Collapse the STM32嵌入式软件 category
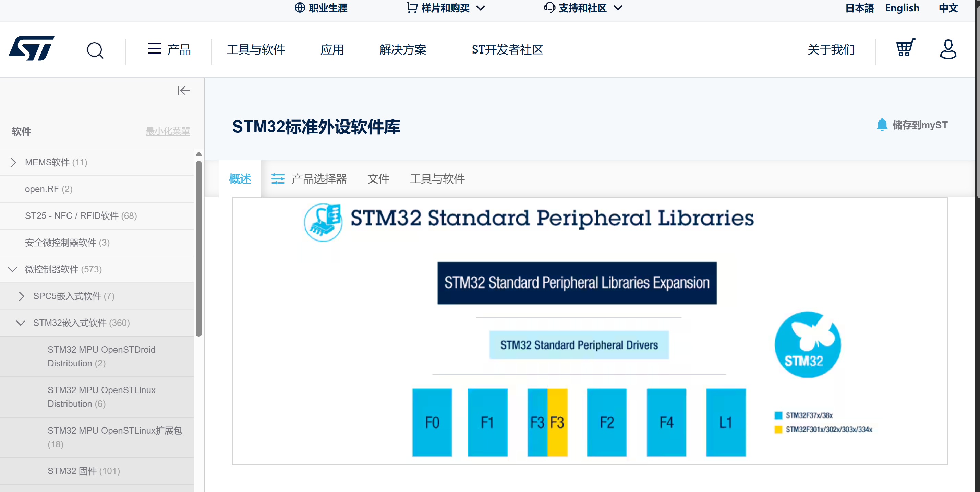The height and width of the screenshot is (492, 980). pyautogui.click(x=21, y=323)
